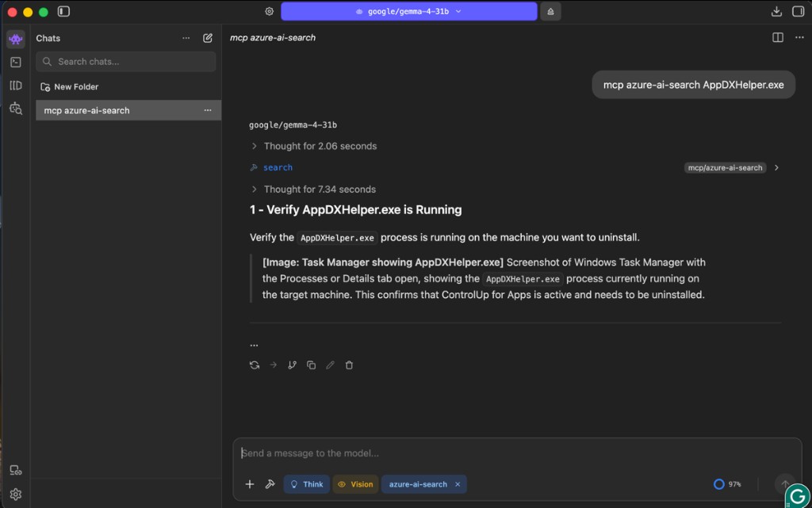Viewport: 812px width, 508px height.
Task: Click the user message bubble AppDXHelper.exe
Action: click(693, 85)
